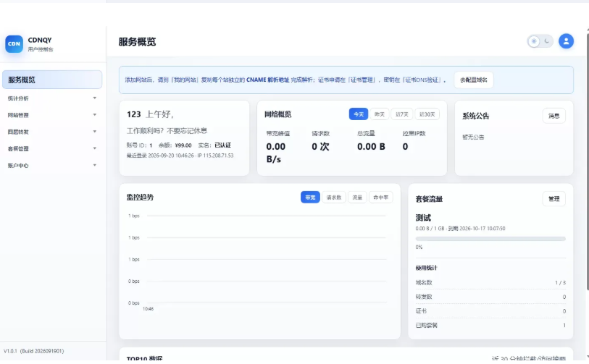Image resolution: width=589 pixels, height=364 pixels.
Task: Click the 123 上午好 greeting
Action: (150, 114)
